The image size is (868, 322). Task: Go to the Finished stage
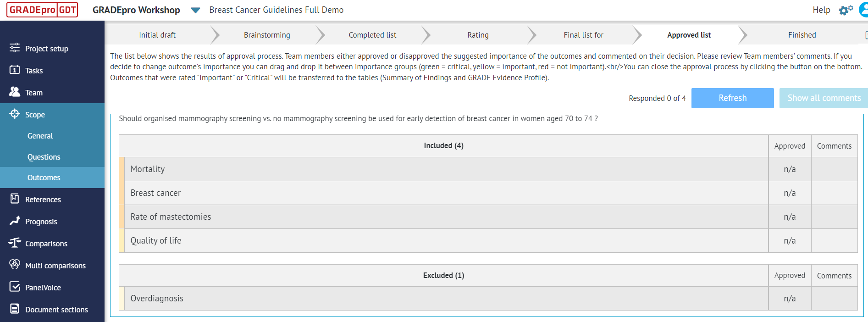point(802,34)
